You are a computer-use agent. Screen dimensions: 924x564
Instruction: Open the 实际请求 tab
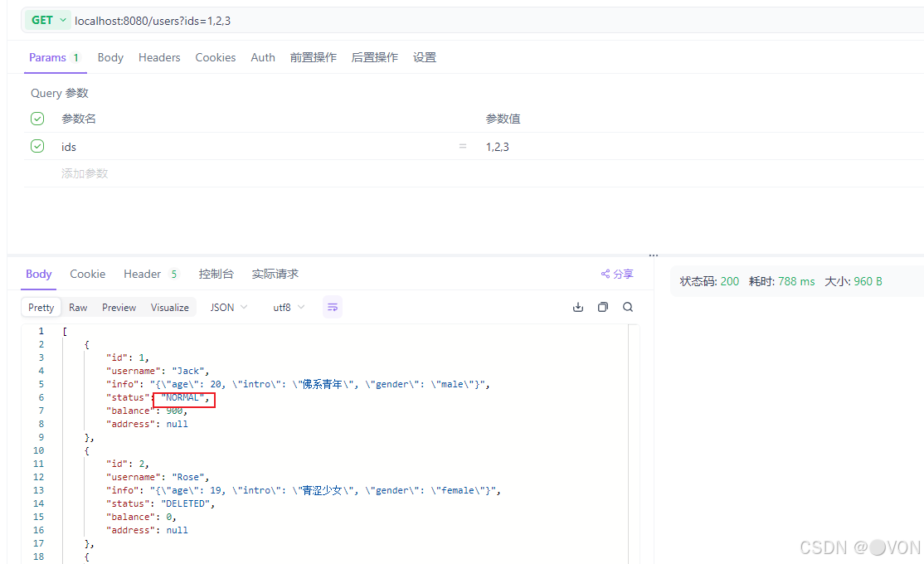[275, 274]
